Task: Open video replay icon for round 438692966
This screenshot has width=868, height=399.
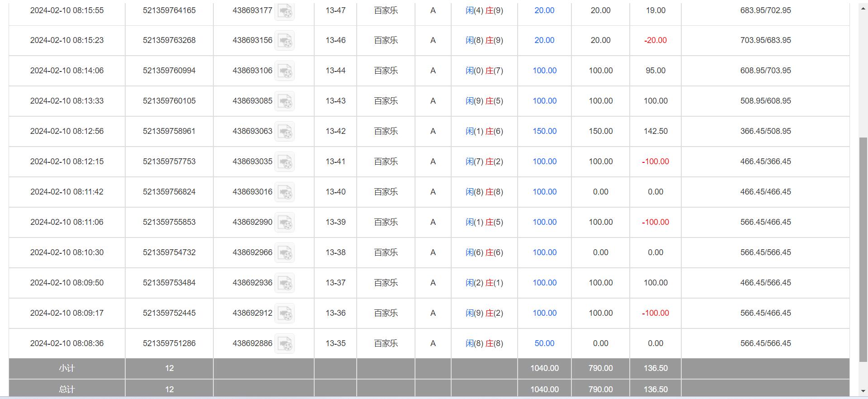Action: point(285,253)
